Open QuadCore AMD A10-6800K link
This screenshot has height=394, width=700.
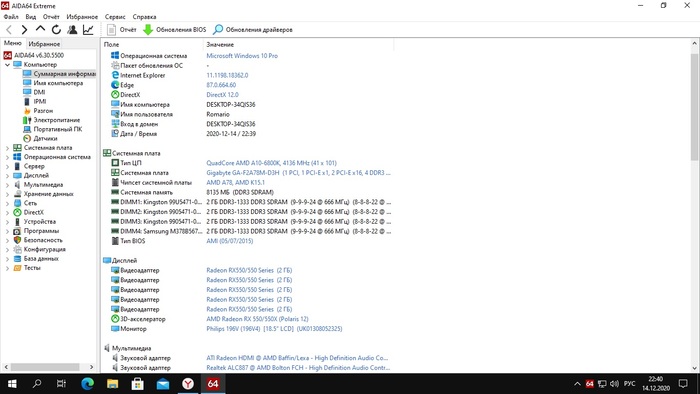pyautogui.click(x=271, y=163)
